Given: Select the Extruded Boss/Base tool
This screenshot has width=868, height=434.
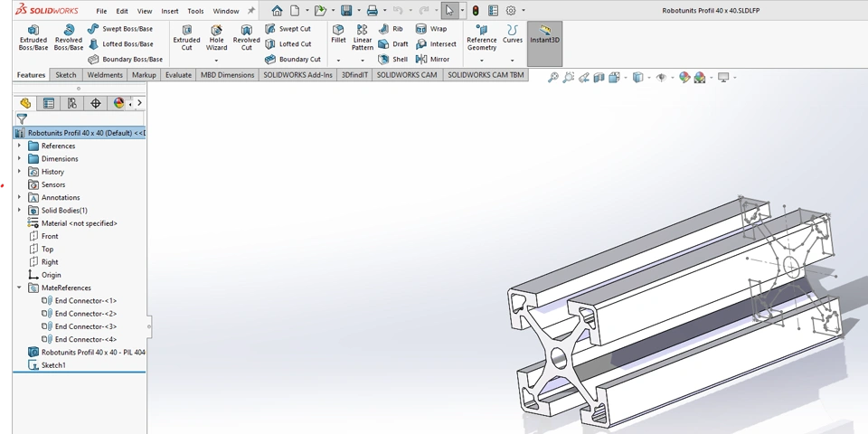Looking at the screenshot, I should click(x=33, y=36).
